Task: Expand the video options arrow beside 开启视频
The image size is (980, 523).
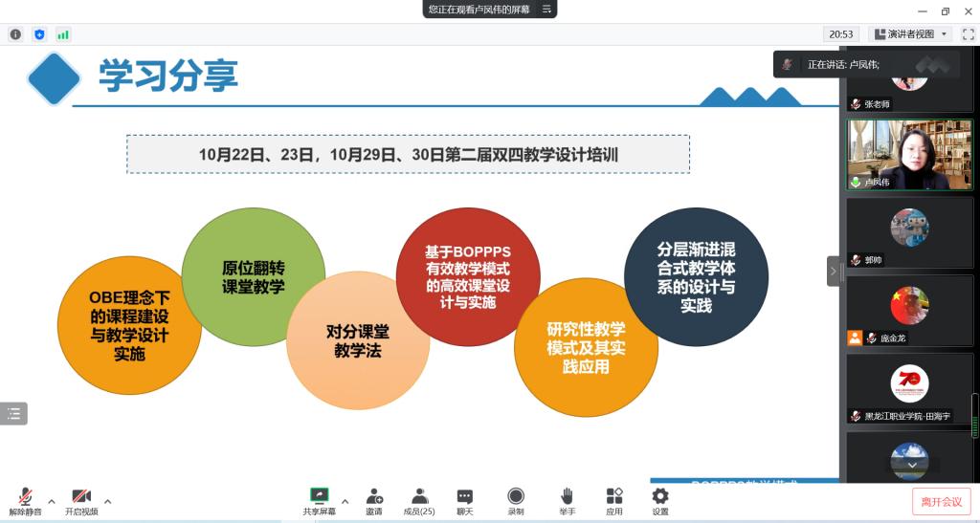Action: point(107,500)
